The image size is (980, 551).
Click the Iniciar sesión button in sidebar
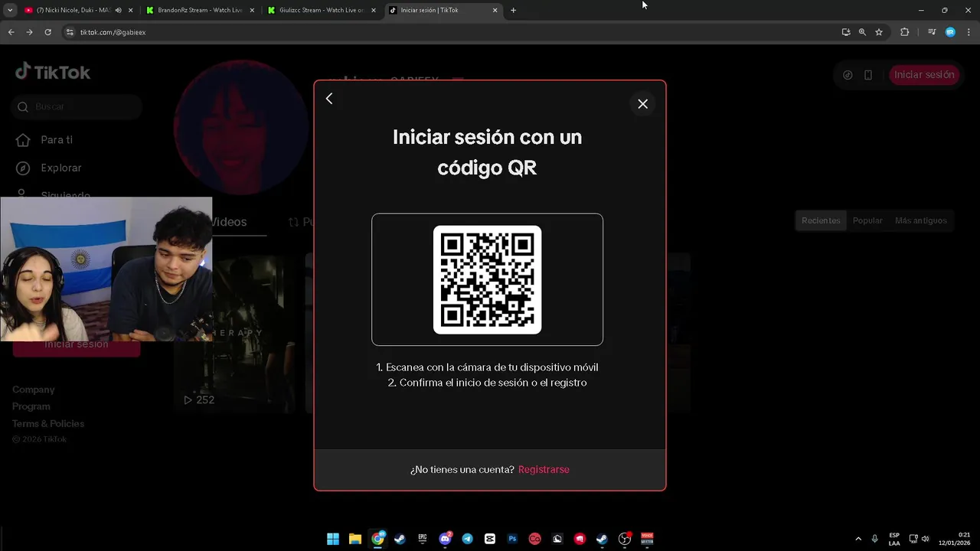click(77, 344)
